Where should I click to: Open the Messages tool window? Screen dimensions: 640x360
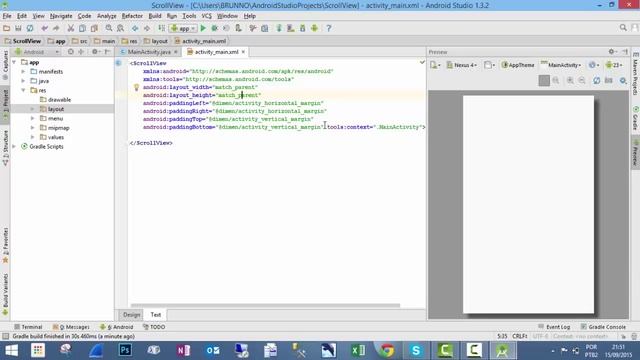coord(71,327)
